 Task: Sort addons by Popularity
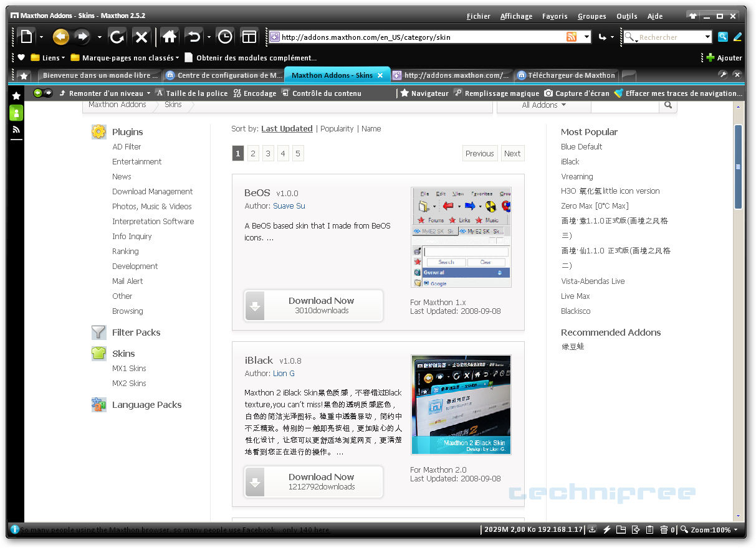click(x=337, y=129)
